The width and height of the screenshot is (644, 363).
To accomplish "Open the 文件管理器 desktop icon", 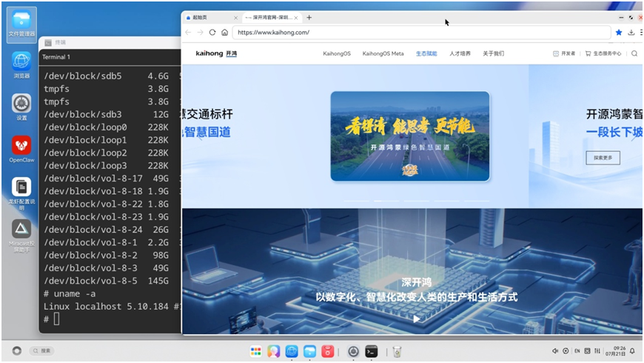I will click(x=21, y=24).
